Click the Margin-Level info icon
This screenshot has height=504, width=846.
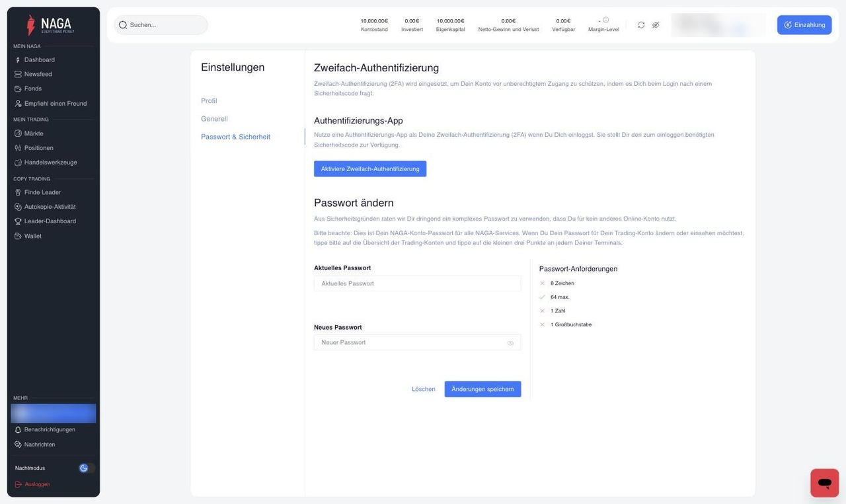coord(606,20)
